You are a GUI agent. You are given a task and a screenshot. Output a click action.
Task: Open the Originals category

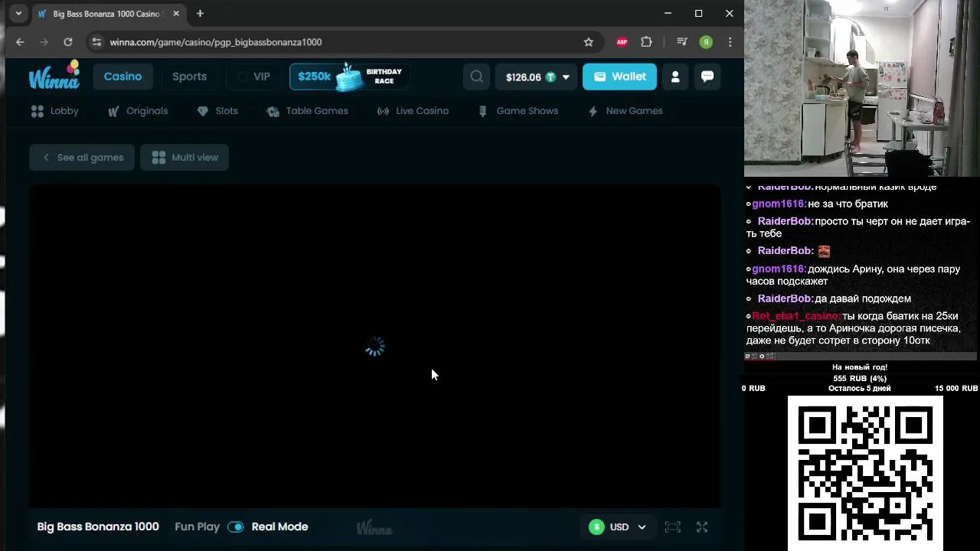point(138,111)
